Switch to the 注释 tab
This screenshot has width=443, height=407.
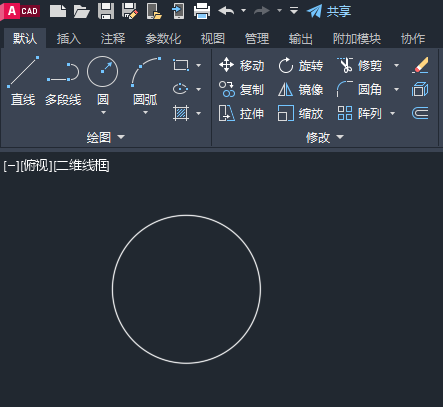(113, 39)
